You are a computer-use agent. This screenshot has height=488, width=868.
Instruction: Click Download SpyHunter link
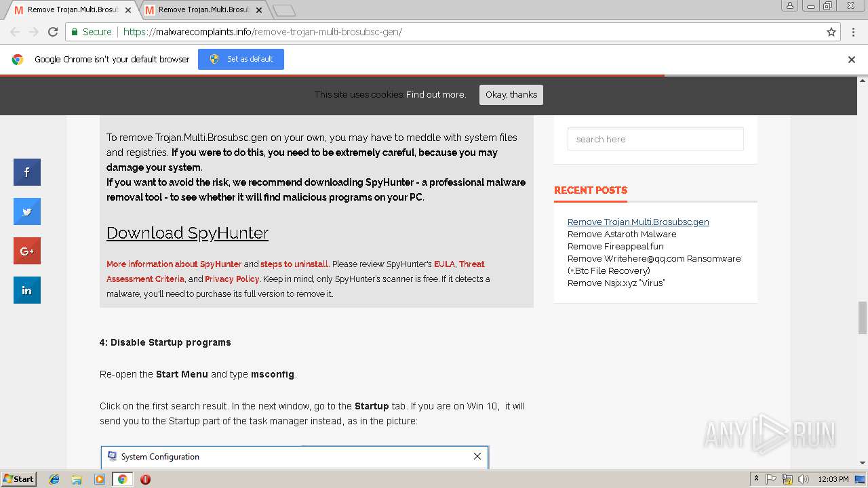click(187, 233)
